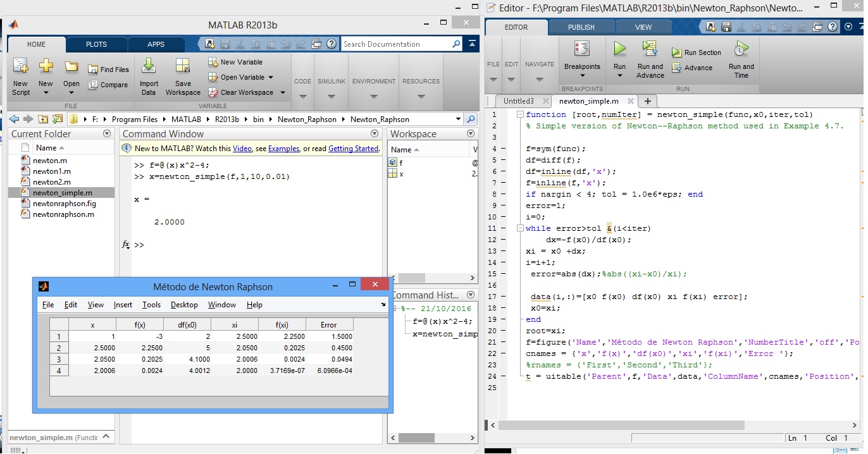Add a new editor document tab

pyautogui.click(x=647, y=101)
